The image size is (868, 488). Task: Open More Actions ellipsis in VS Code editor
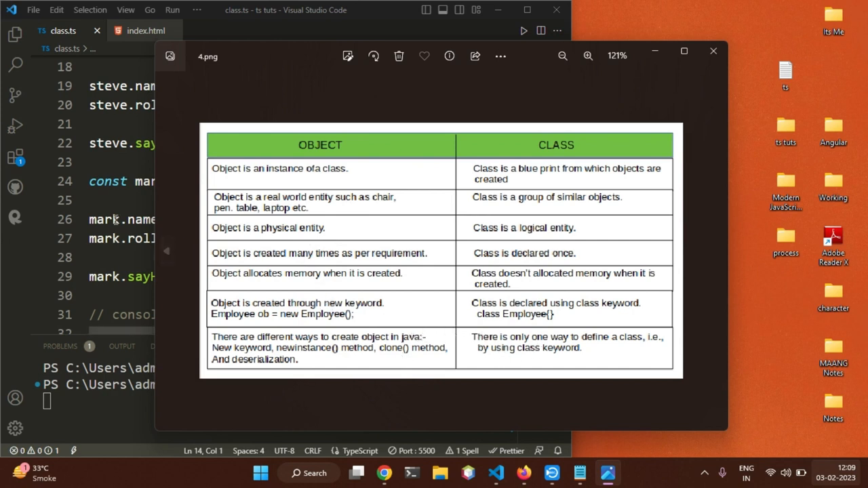pos(557,30)
